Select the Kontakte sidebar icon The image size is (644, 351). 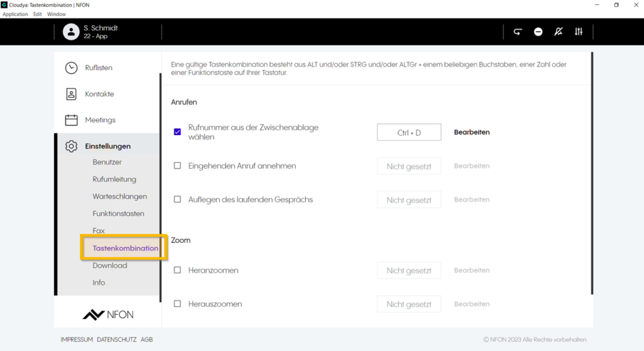70,94
